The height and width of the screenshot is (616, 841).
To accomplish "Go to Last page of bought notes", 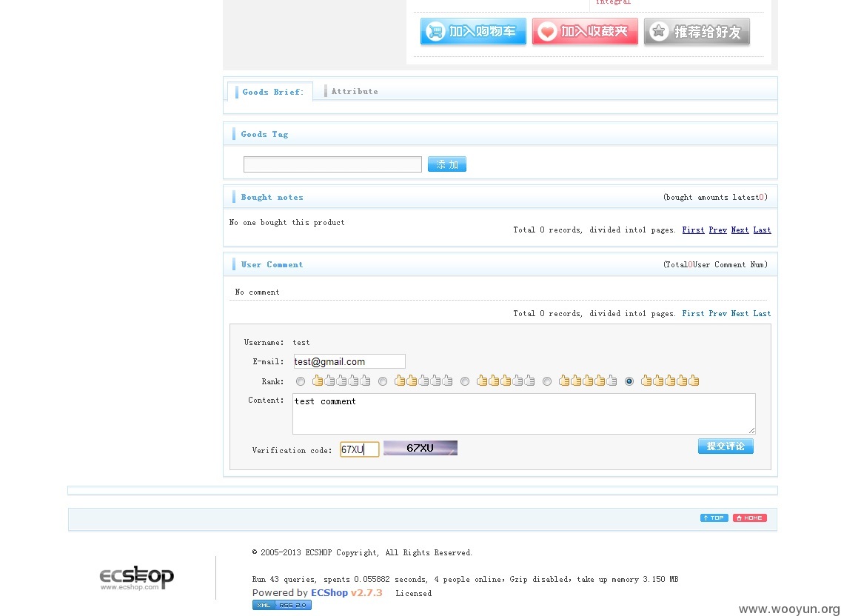I will coord(763,230).
